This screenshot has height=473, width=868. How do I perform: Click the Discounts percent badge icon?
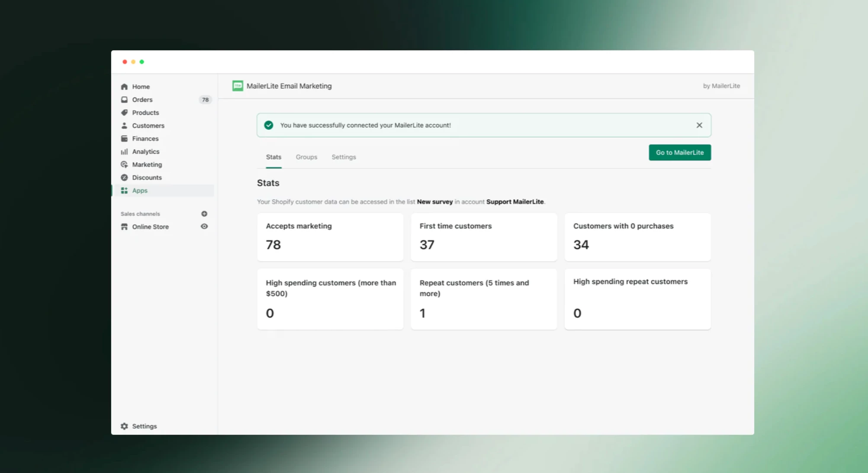tap(124, 178)
